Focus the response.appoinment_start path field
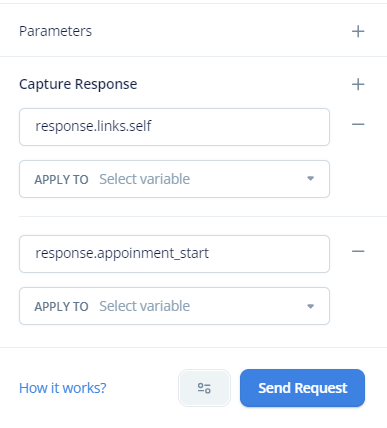 pos(174,254)
